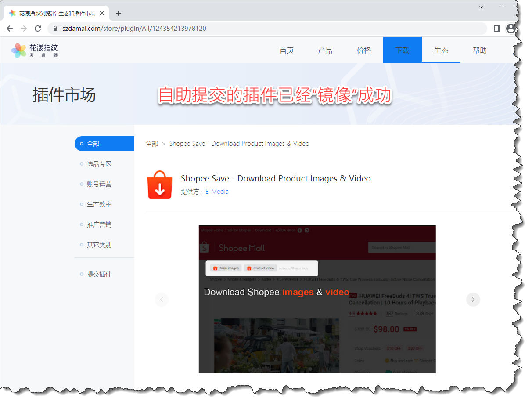Screen dimensions: 532x405
Task: Click the browser forward arrow
Action: (x=24, y=29)
